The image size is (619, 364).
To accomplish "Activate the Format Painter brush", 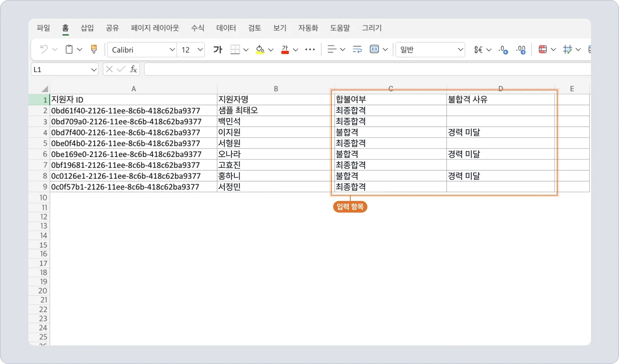I will pos(94,50).
